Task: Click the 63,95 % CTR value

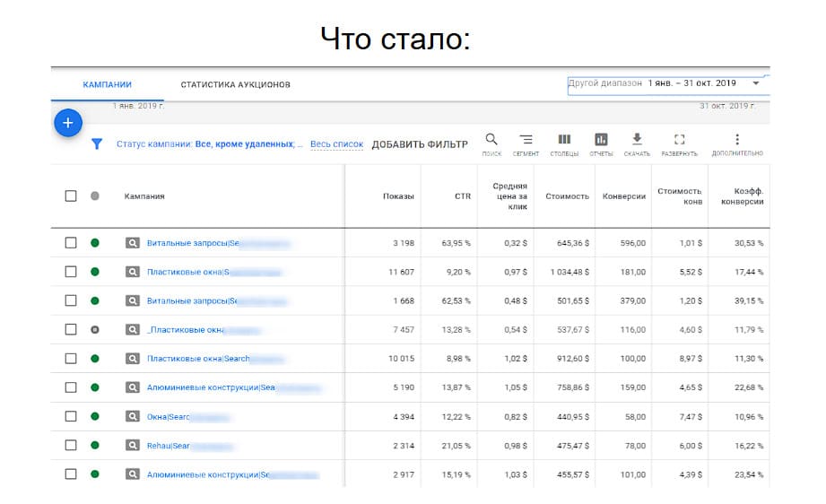Action: tap(456, 243)
